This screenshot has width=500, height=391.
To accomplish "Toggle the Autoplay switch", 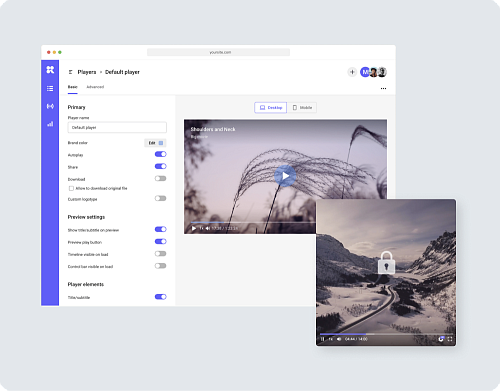I will [x=160, y=154].
